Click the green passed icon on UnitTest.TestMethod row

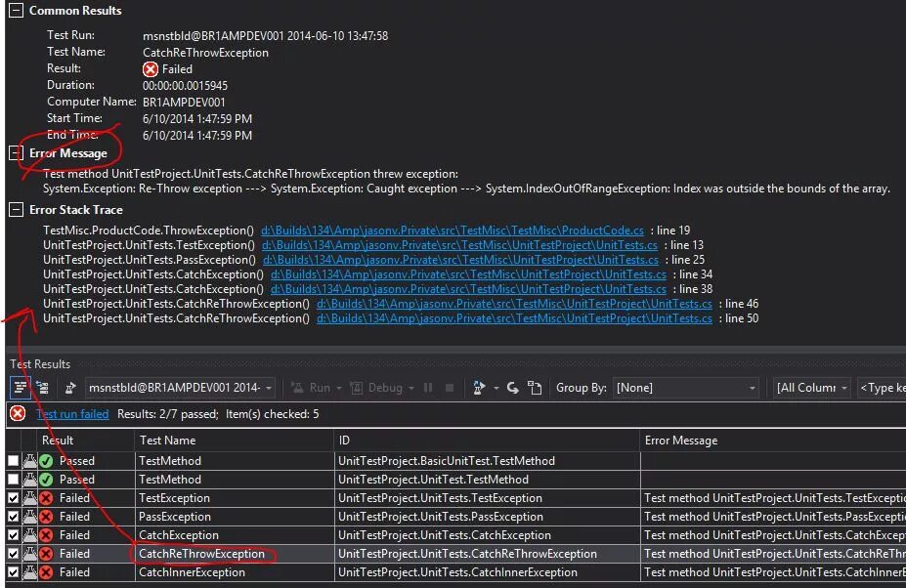click(46, 480)
